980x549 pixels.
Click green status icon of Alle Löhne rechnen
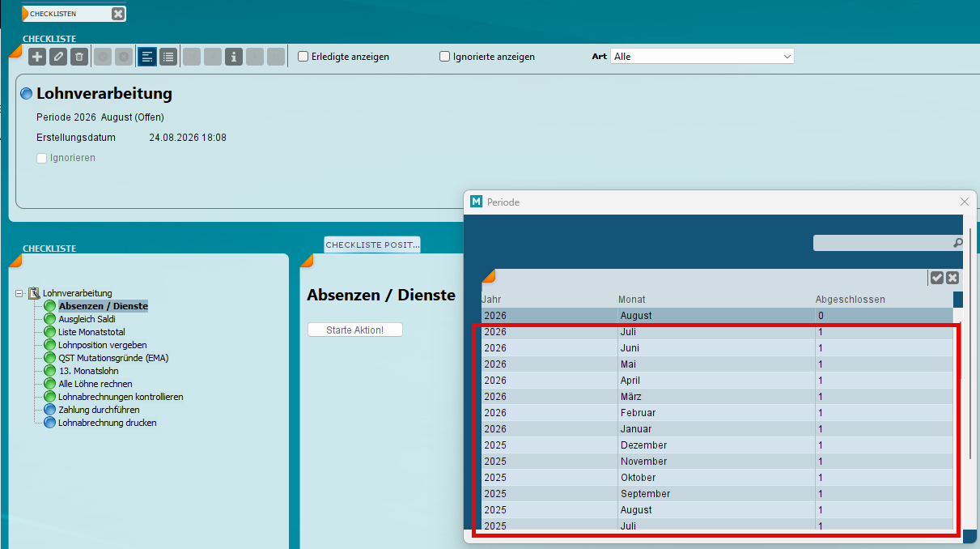point(50,384)
